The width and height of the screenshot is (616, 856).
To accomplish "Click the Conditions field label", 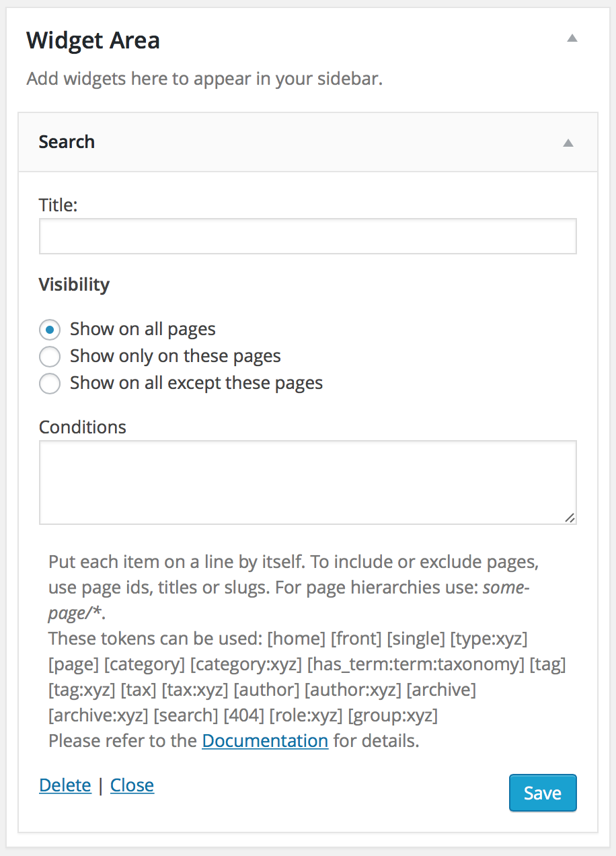I will tap(83, 427).
